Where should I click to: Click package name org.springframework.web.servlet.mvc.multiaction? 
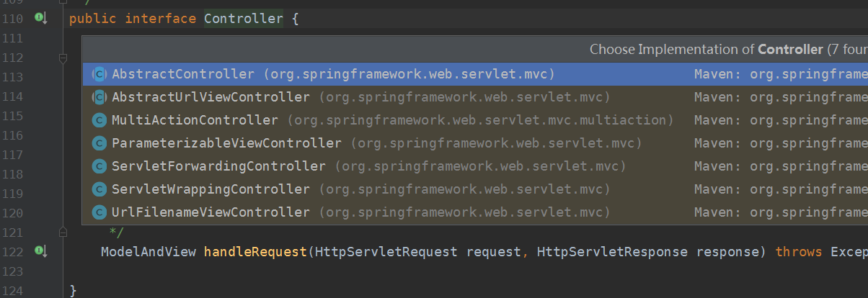pos(479,120)
